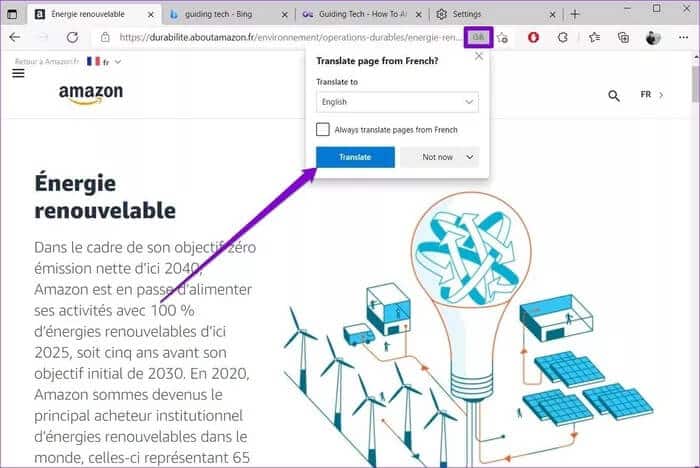Open the Translate to English dropdown

tap(397, 102)
